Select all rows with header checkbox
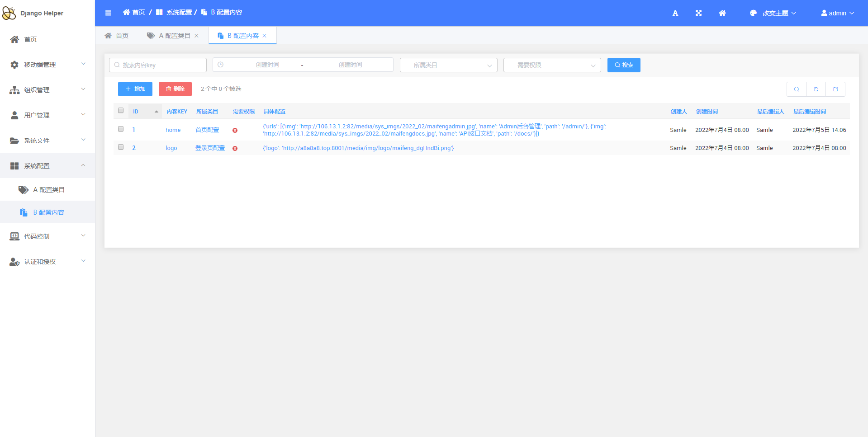 (x=121, y=111)
